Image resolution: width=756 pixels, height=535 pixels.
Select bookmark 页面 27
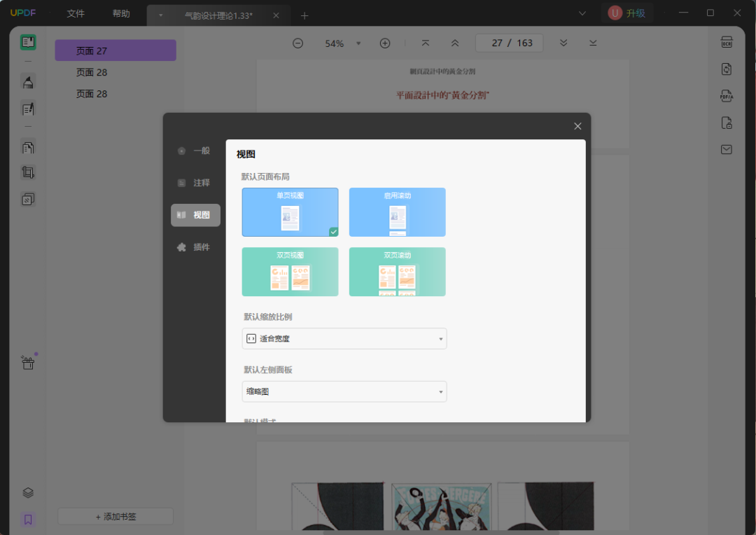(x=115, y=50)
